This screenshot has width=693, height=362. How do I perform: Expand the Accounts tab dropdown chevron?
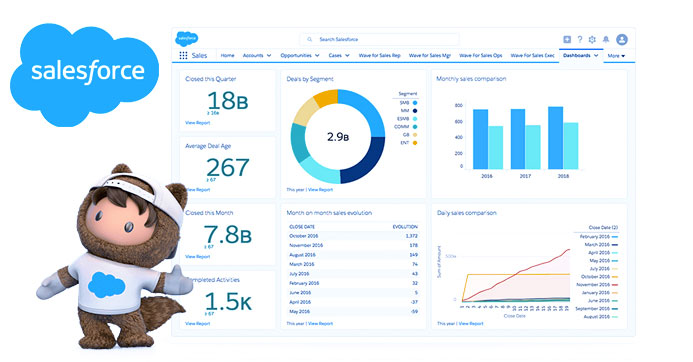(x=269, y=56)
